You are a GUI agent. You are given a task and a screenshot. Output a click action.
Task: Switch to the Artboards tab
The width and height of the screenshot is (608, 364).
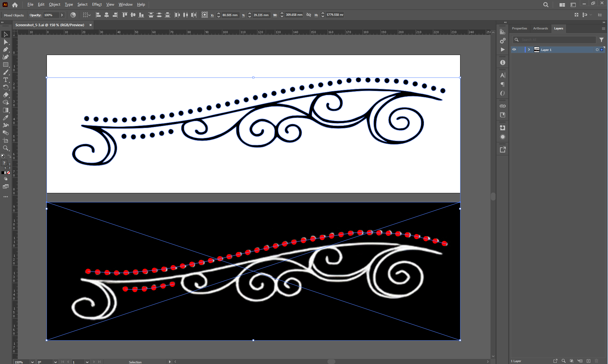coord(540,28)
